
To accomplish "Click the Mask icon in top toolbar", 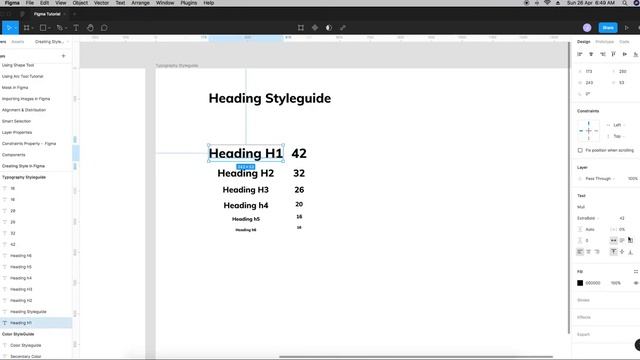I will click(329, 28).
